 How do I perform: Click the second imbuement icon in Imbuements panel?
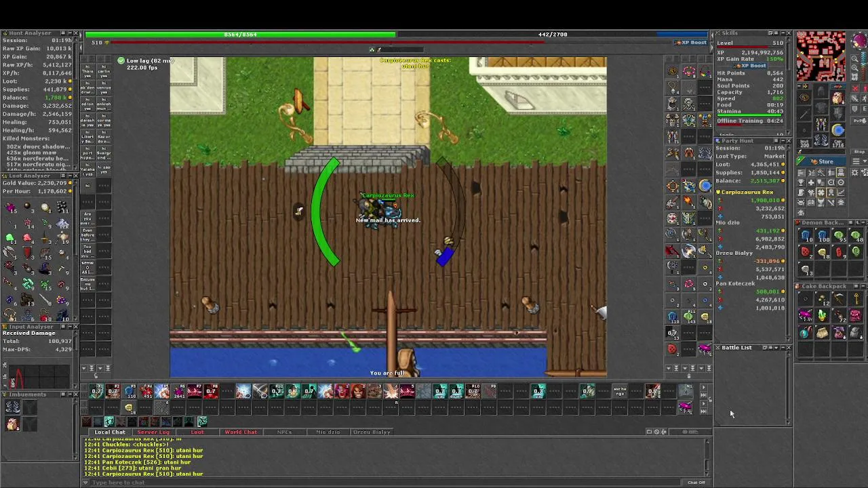[x=12, y=424]
